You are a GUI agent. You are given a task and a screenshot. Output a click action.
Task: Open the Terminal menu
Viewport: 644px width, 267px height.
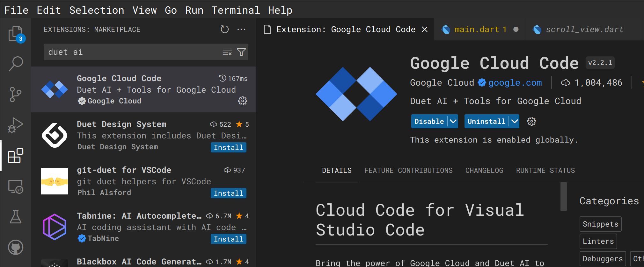tap(236, 10)
